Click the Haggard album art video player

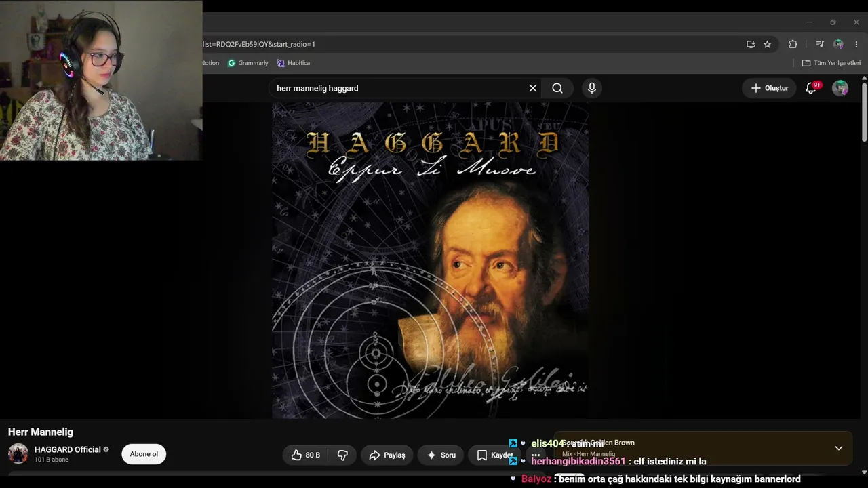[431, 260]
